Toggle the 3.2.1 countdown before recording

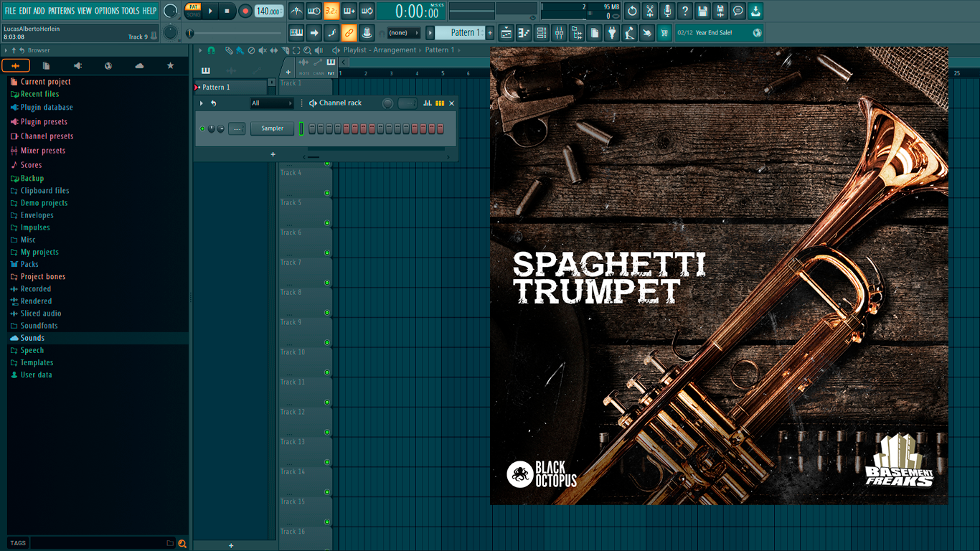tap(331, 11)
